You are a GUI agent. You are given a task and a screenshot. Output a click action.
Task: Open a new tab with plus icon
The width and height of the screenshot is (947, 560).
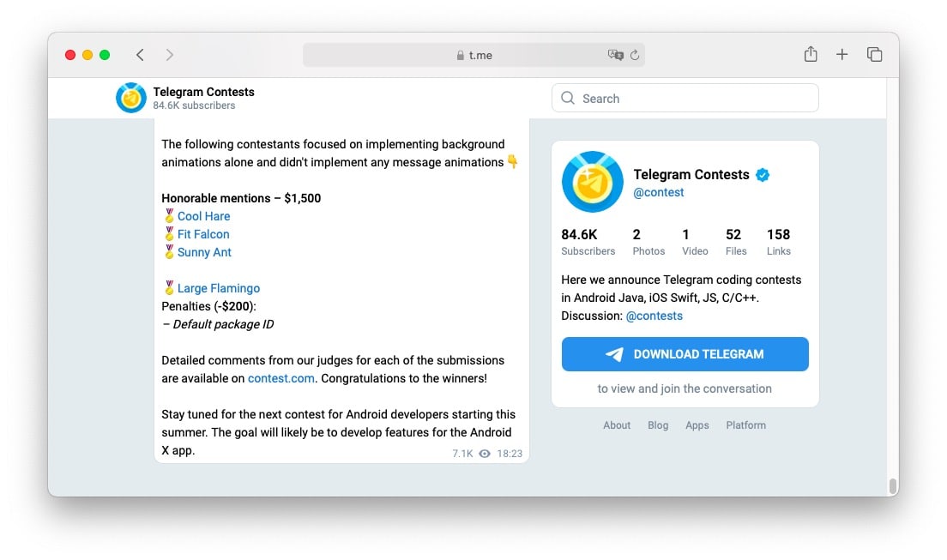(842, 55)
